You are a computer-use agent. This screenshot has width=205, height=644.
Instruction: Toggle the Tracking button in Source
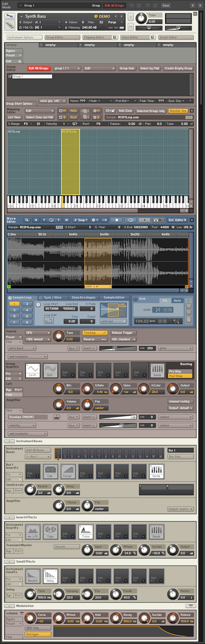coord(95,333)
